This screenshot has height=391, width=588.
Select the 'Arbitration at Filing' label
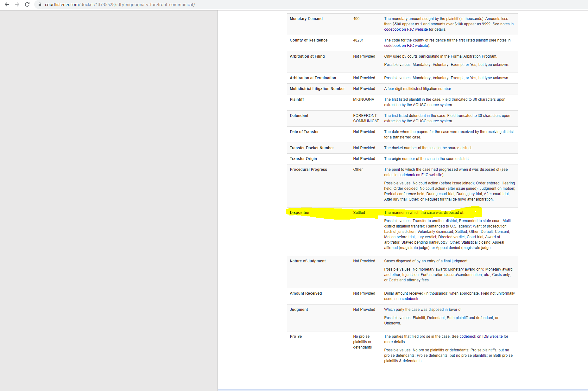[307, 56]
